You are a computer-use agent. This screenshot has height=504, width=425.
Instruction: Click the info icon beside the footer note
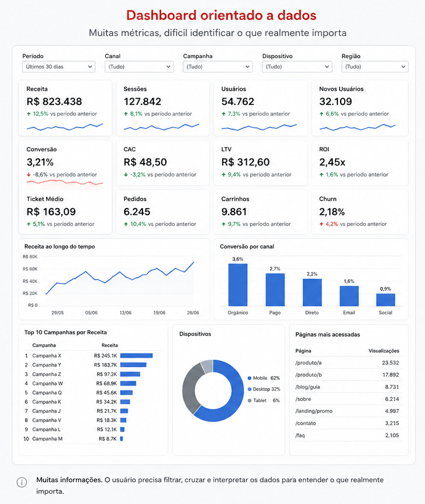click(22, 482)
